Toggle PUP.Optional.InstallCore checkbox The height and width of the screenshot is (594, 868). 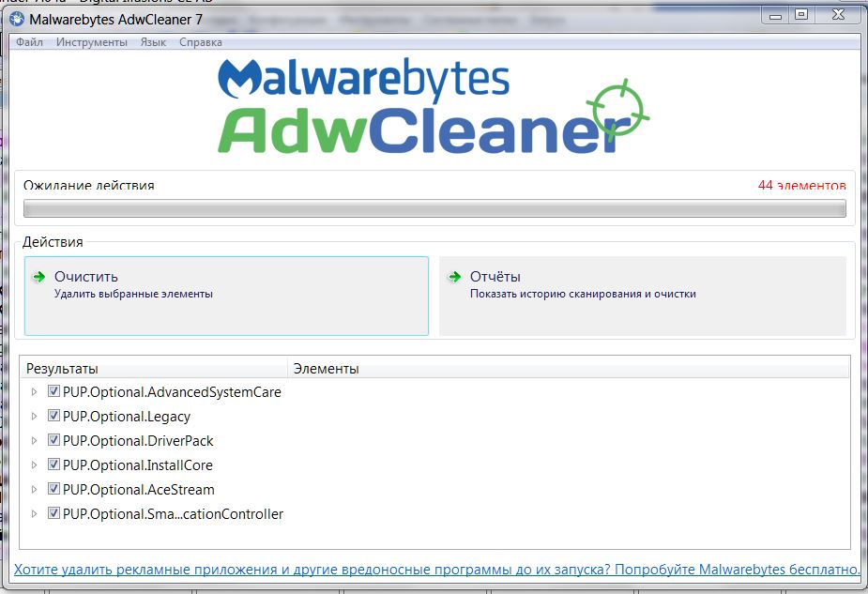(53, 465)
